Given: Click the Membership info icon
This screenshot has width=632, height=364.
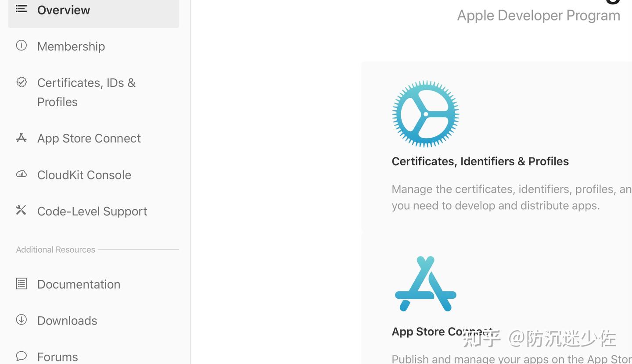Looking at the screenshot, I should [21, 46].
